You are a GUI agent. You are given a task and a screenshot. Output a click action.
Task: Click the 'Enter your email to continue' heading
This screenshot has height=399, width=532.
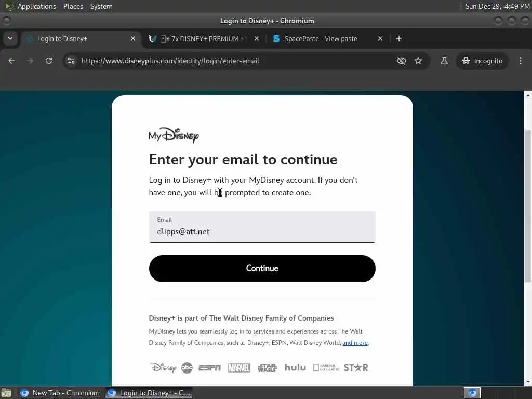pos(243,159)
